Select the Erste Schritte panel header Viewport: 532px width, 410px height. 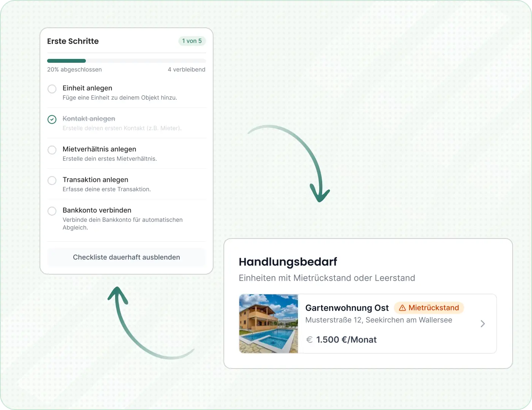tap(73, 41)
